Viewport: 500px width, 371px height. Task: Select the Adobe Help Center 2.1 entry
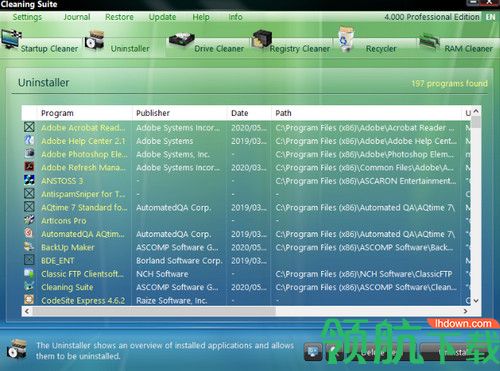pos(83,141)
